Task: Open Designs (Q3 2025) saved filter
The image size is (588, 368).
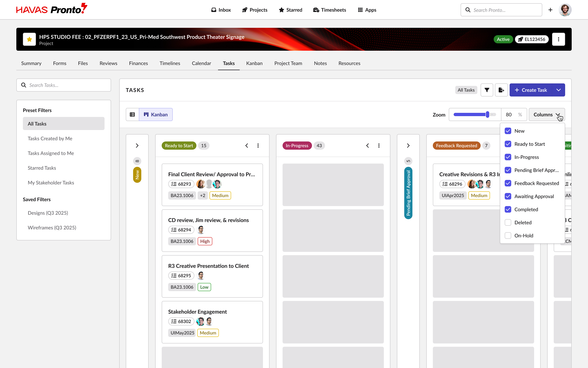Action: [64, 213]
